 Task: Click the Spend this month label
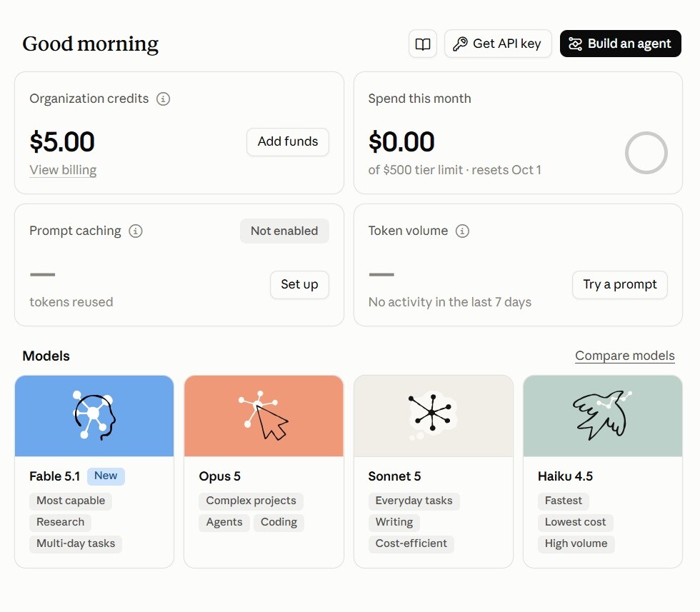[419, 99]
